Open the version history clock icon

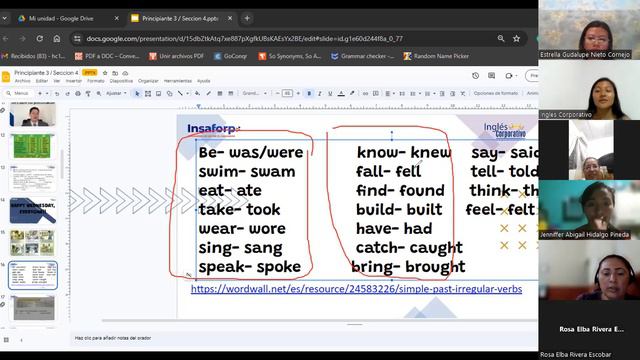[476, 76]
